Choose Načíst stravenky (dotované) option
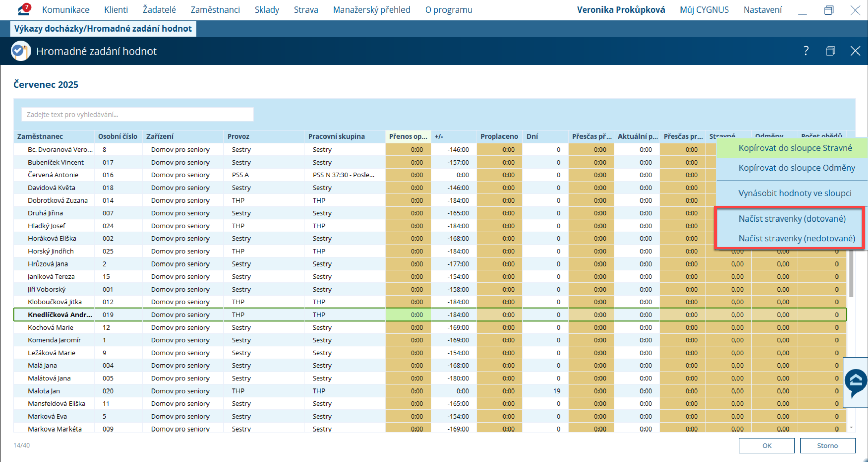Viewport: 868px width, 462px height. pyautogui.click(x=792, y=219)
